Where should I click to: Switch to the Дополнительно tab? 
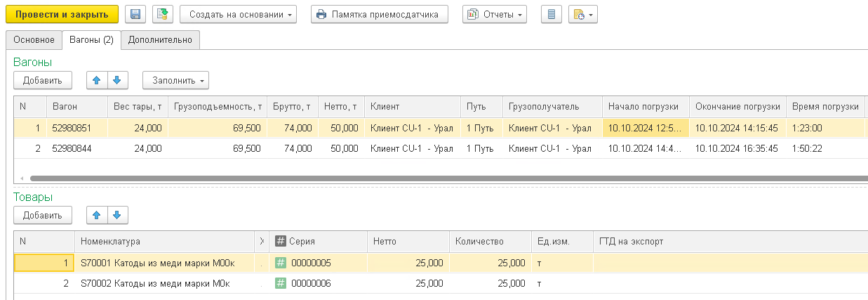(160, 40)
